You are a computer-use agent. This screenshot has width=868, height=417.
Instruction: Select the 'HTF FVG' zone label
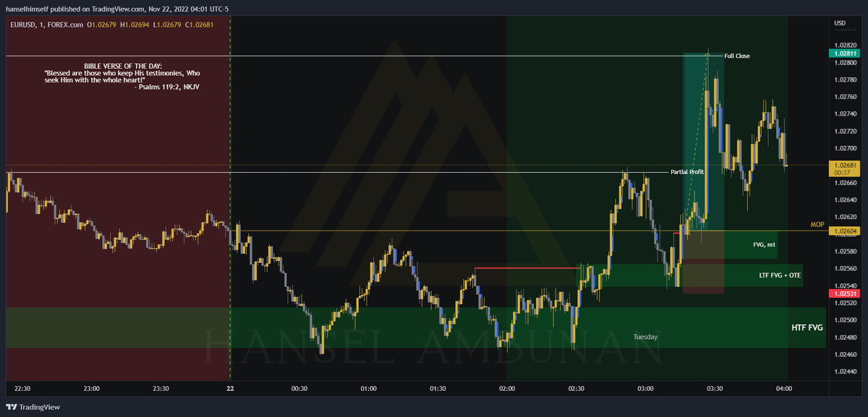tap(807, 327)
